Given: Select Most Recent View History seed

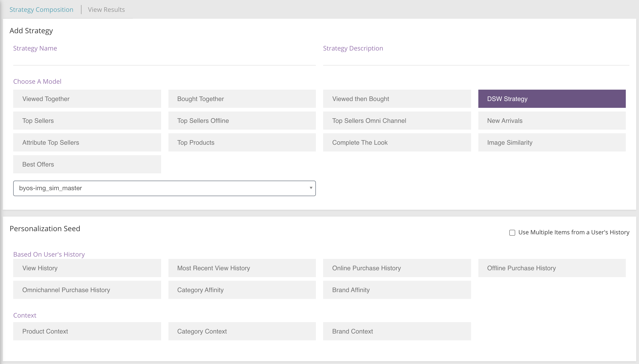Looking at the screenshot, I should point(242,268).
